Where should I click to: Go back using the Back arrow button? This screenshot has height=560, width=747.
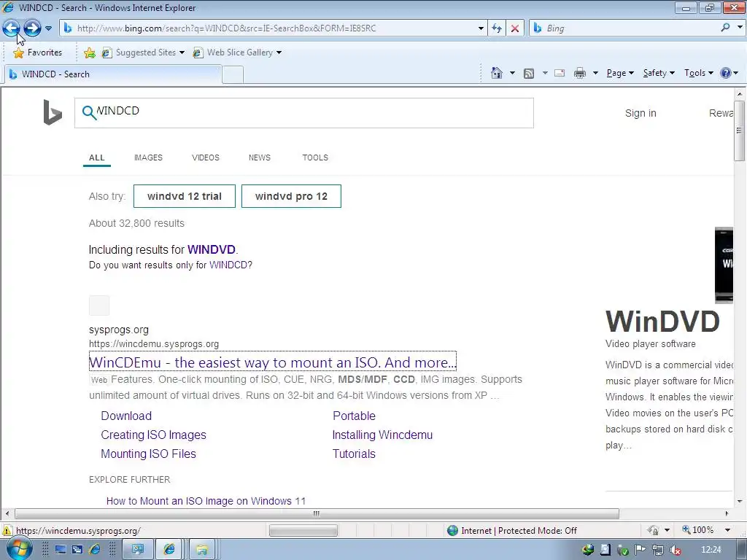click(x=12, y=28)
